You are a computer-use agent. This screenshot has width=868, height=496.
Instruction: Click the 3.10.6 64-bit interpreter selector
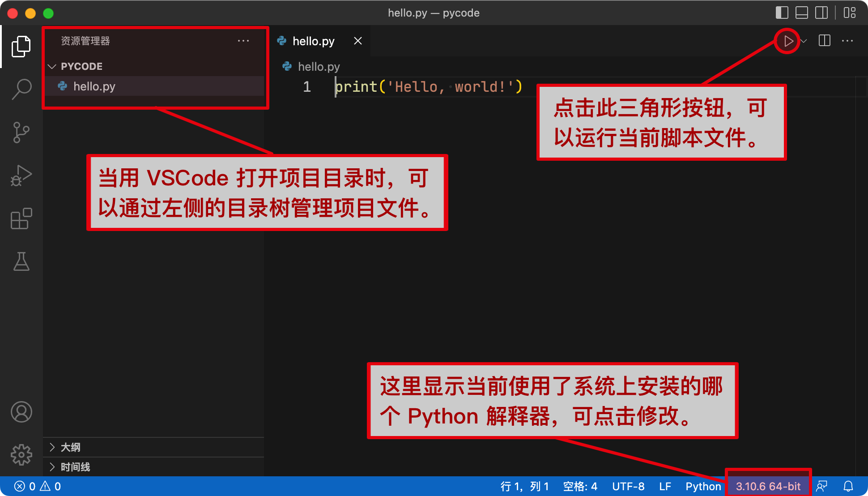[768, 486]
